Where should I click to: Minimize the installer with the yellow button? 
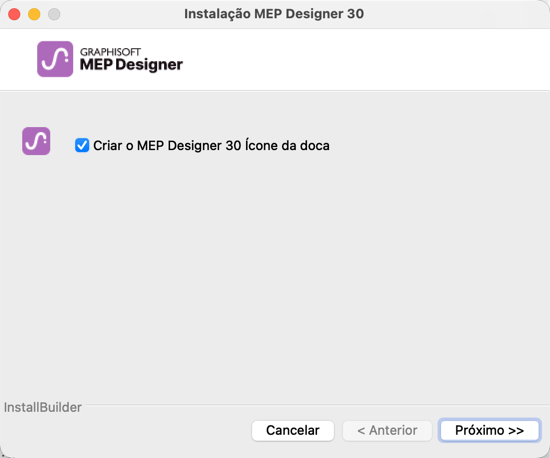[34, 14]
